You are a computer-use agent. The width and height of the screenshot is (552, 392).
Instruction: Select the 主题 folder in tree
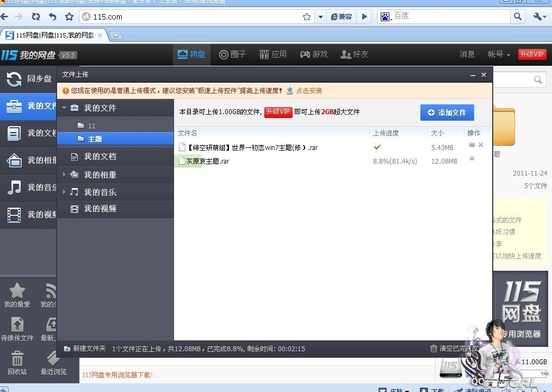[95, 139]
